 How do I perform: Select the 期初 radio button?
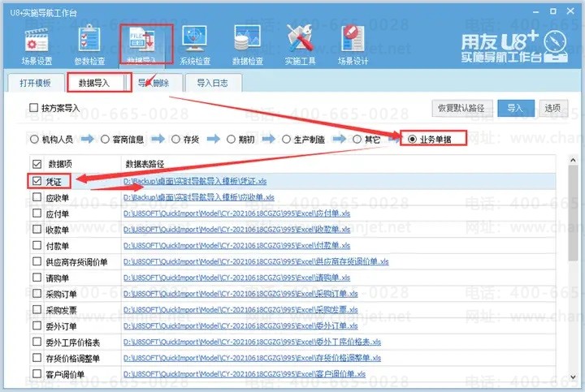pyautogui.click(x=231, y=140)
